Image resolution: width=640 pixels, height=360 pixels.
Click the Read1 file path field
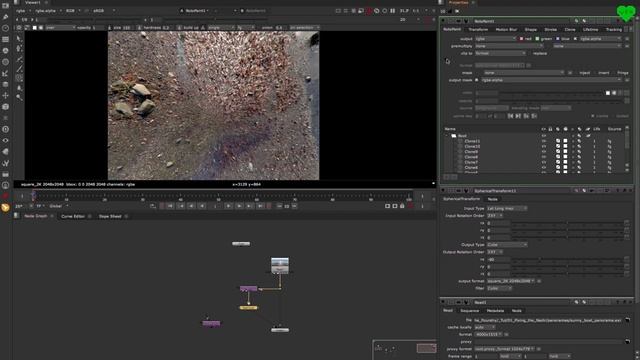tap(548, 320)
